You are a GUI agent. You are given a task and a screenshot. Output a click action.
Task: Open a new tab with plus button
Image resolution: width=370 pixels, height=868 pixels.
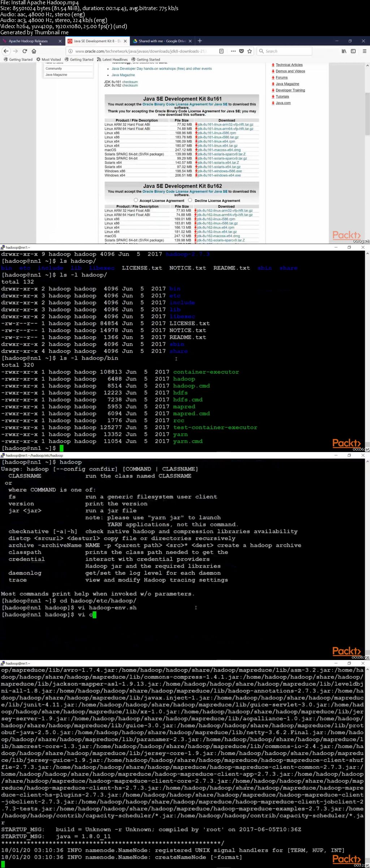pyautogui.click(x=200, y=41)
